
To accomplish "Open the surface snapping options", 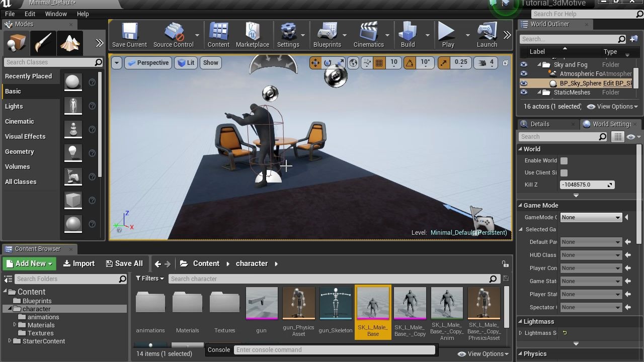I will pyautogui.click(x=367, y=62).
